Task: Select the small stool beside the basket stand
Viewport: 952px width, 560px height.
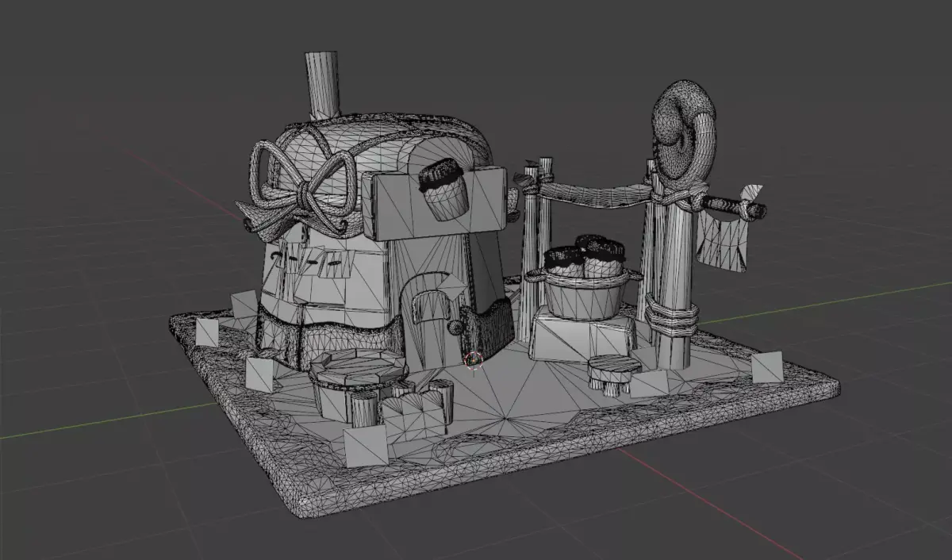Action: [x=613, y=374]
